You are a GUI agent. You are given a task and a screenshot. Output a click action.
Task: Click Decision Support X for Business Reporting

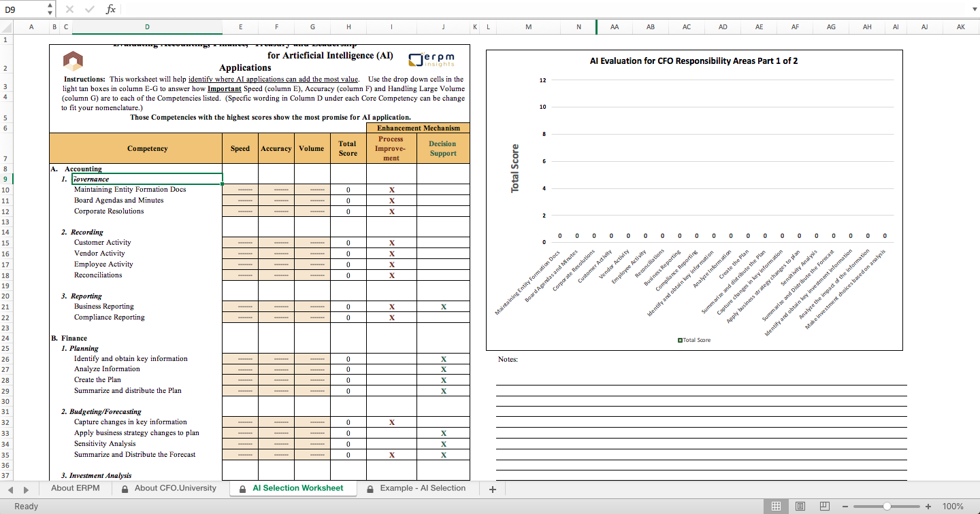click(443, 307)
